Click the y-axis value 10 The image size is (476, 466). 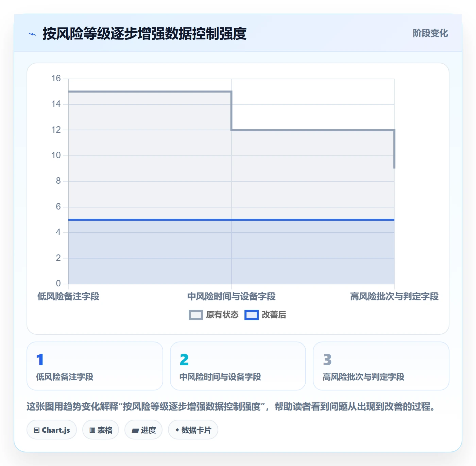[56, 155]
